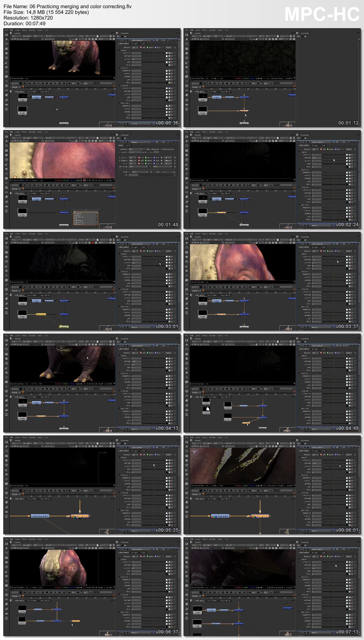The height and width of the screenshot is (640, 364).
Task: Open Merge nodes icon in 00:00:36 frame
Action: tap(6, 67)
